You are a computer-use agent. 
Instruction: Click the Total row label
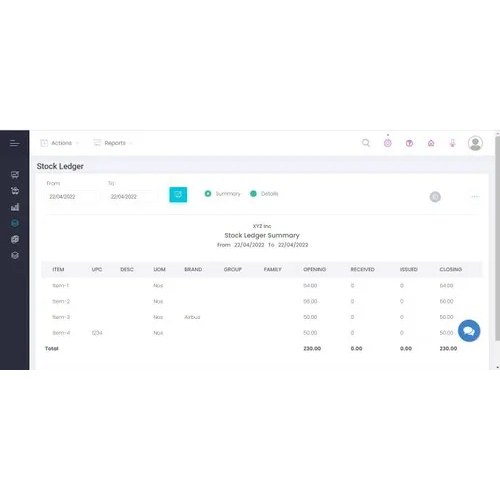click(52, 348)
